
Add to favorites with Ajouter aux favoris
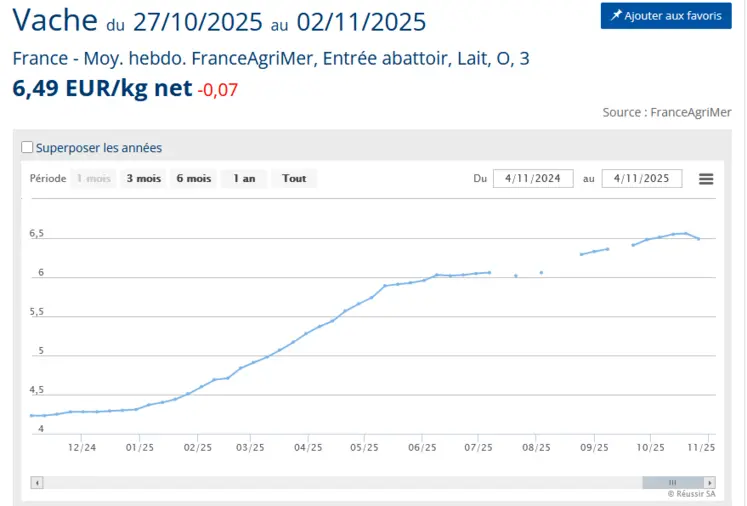pos(666,16)
